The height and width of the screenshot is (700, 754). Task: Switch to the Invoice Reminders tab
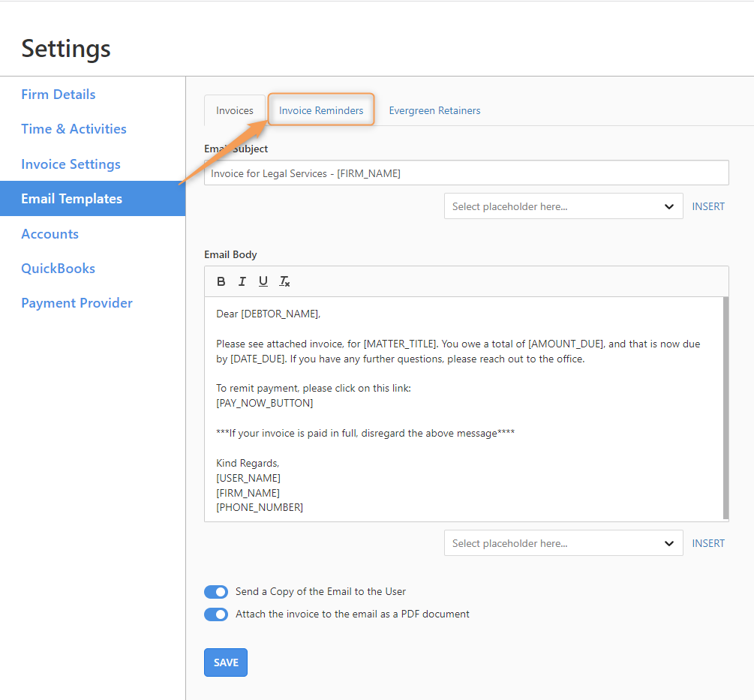click(321, 110)
